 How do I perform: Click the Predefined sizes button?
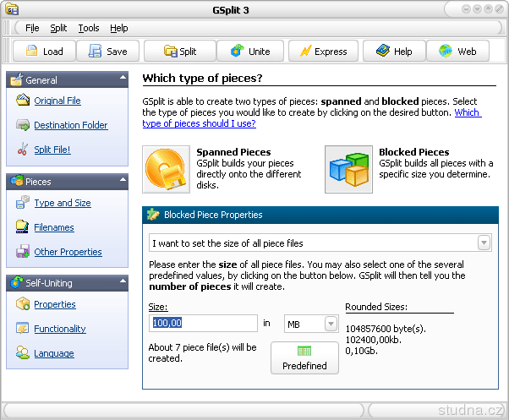(x=304, y=357)
